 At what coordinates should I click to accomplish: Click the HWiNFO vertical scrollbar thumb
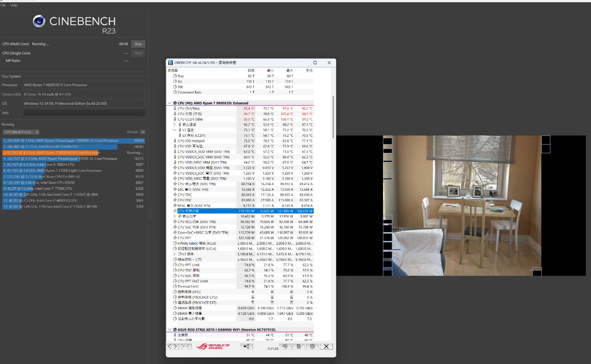(x=333, y=117)
